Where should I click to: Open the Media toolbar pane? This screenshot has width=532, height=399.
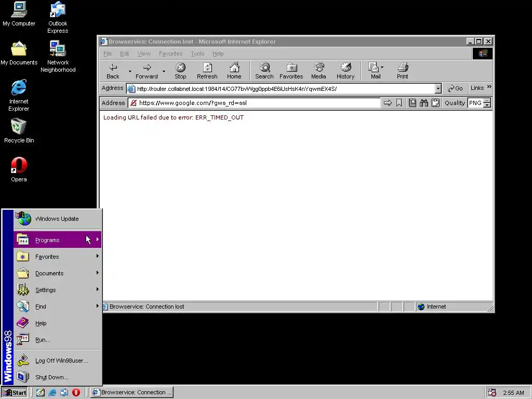[318, 71]
